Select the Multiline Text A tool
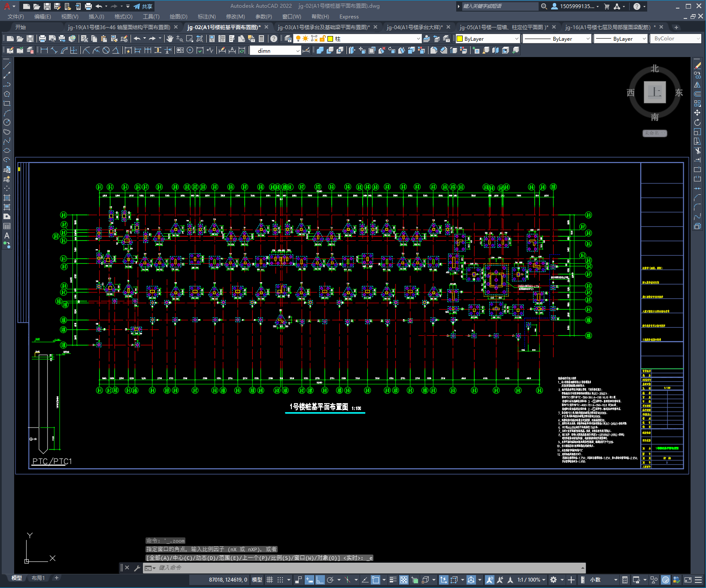The height and width of the screenshot is (588, 706). [7, 235]
